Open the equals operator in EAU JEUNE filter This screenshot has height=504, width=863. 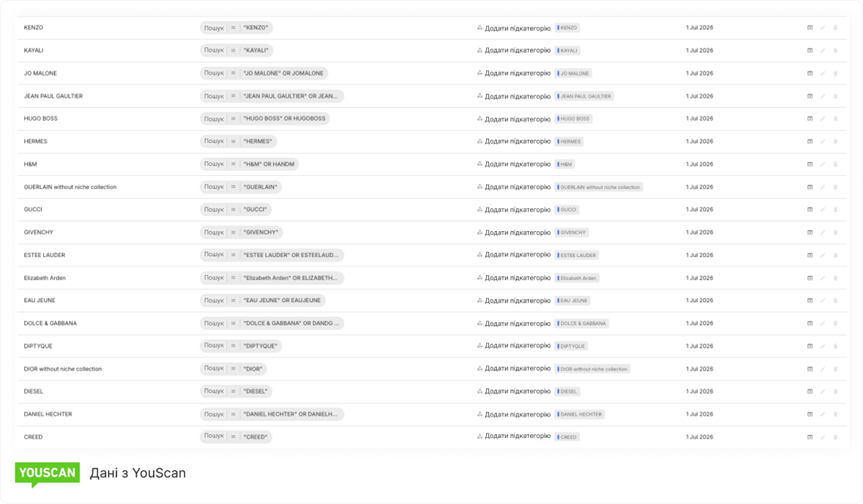point(233,301)
